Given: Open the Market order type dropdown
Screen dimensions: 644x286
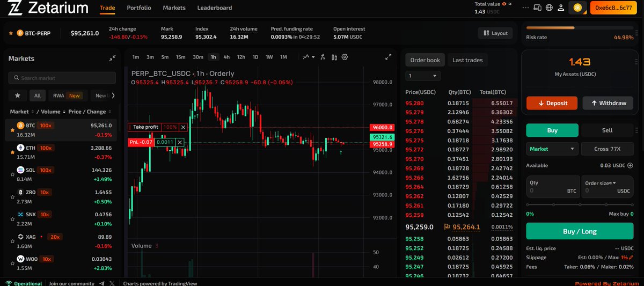Looking at the screenshot, I should (x=552, y=149).
